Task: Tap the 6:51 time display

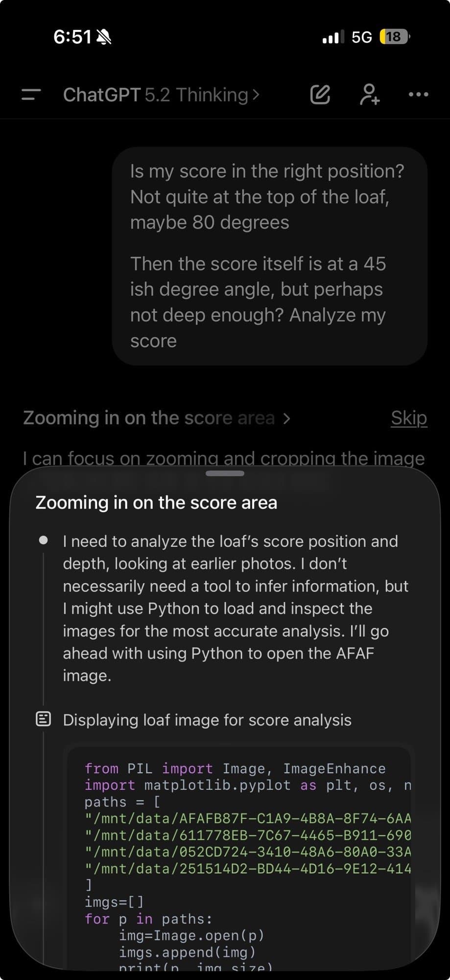Action: 71,36
